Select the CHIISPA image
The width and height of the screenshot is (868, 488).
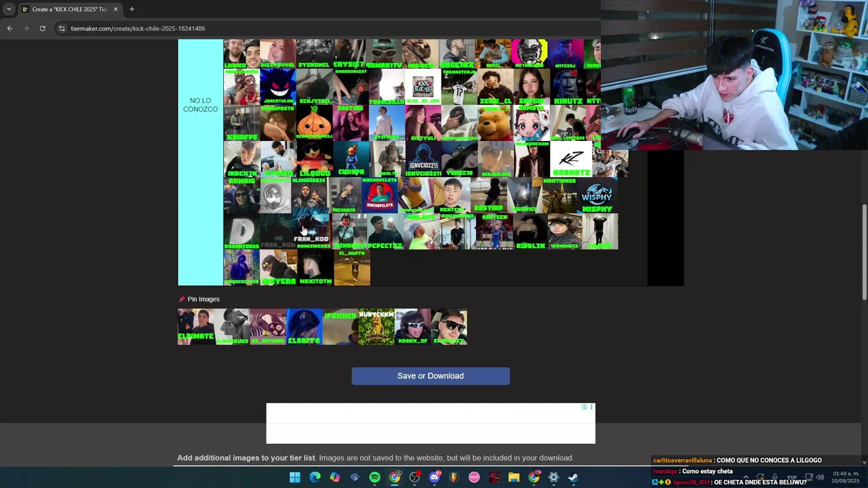[351, 159]
